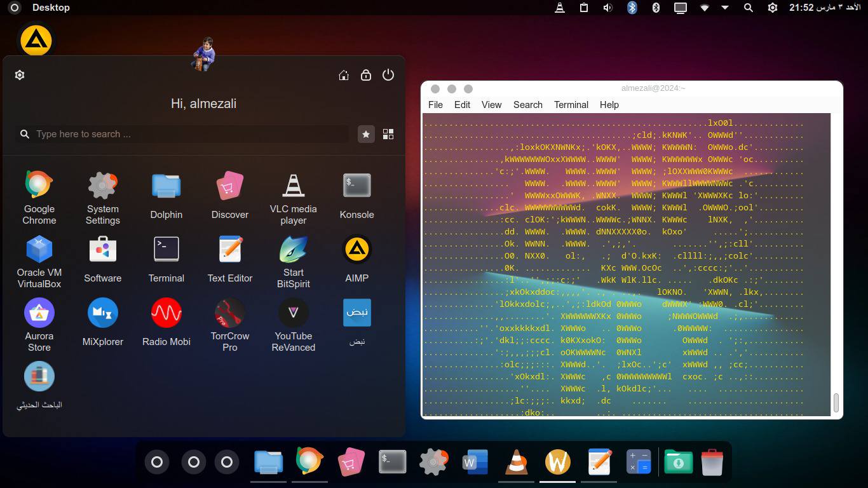Focus the Type here to search field
This screenshot has height=488, width=868.
coord(182,134)
